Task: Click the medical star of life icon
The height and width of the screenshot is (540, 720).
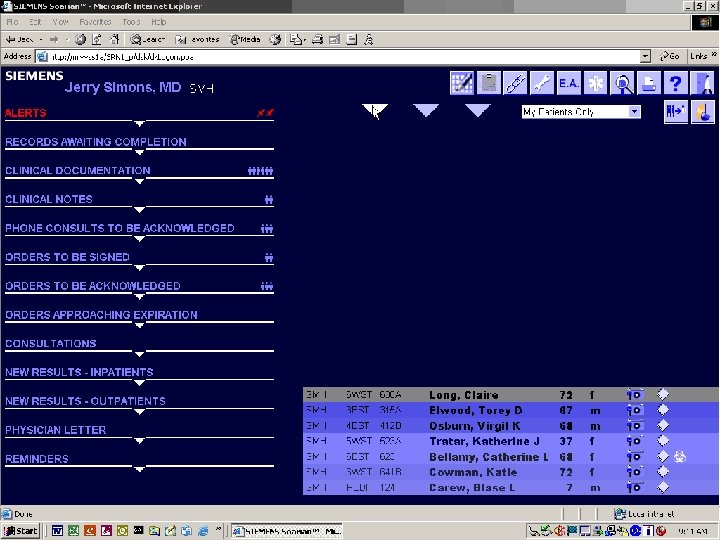Action: tap(596, 83)
